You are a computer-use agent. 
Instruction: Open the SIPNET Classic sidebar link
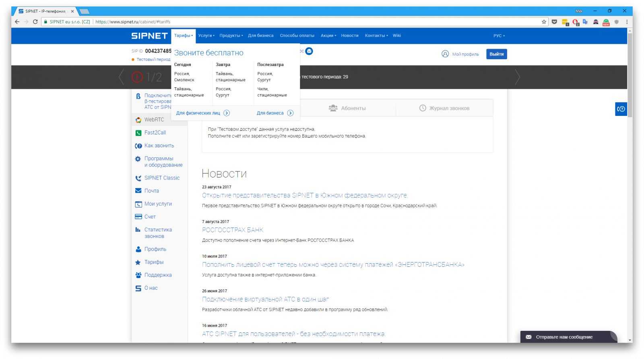(x=162, y=178)
